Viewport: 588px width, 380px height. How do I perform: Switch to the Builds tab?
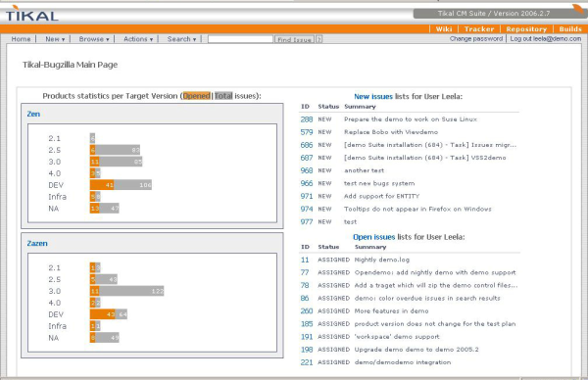[x=570, y=28]
